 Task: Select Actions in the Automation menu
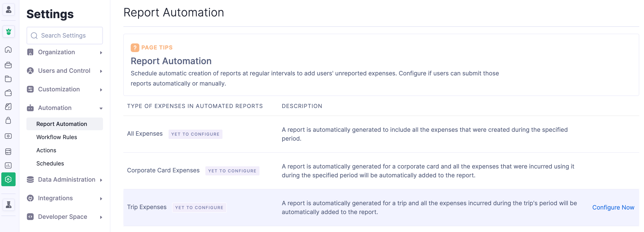(46, 150)
